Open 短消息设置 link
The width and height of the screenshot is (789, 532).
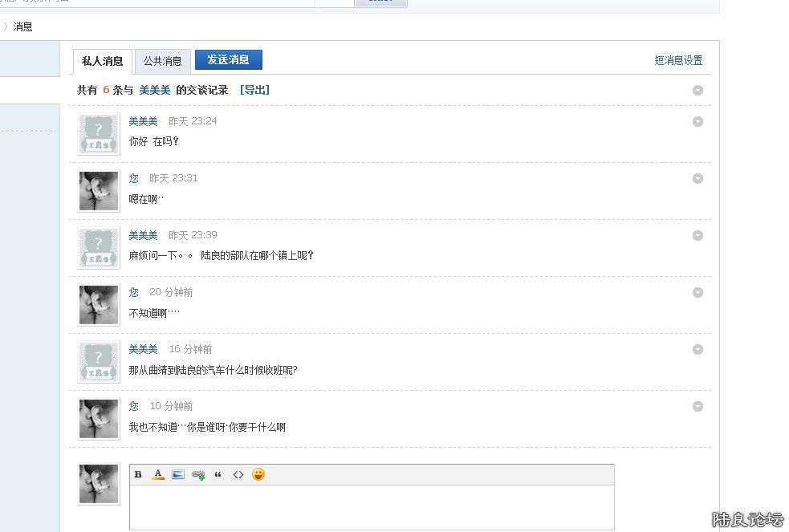tap(678, 60)
